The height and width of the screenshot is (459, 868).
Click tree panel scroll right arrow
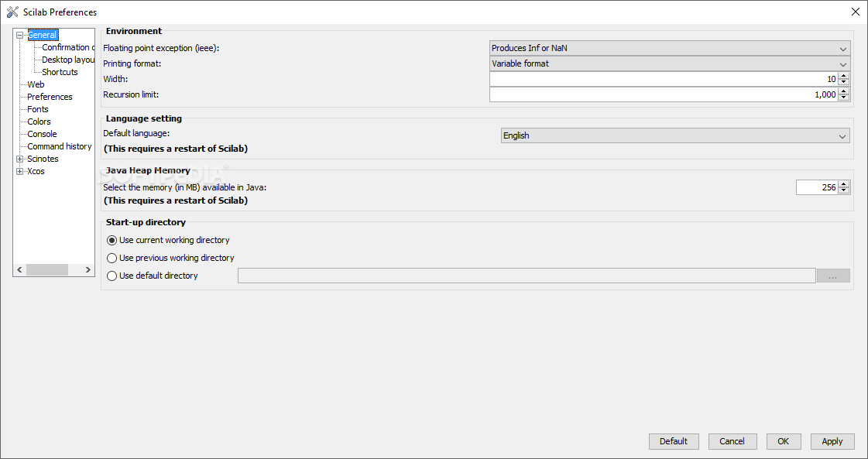87,269
